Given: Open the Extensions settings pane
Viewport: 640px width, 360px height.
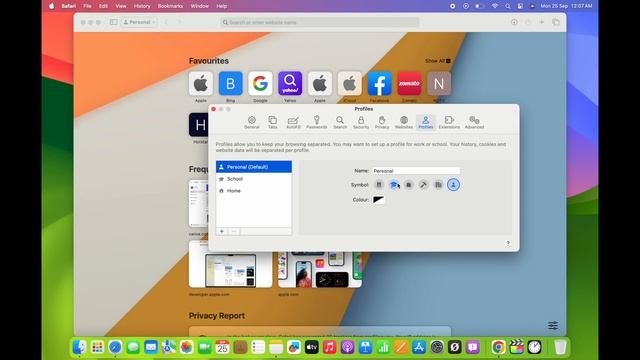Looking at the screenshot, I should click(449, 122).
